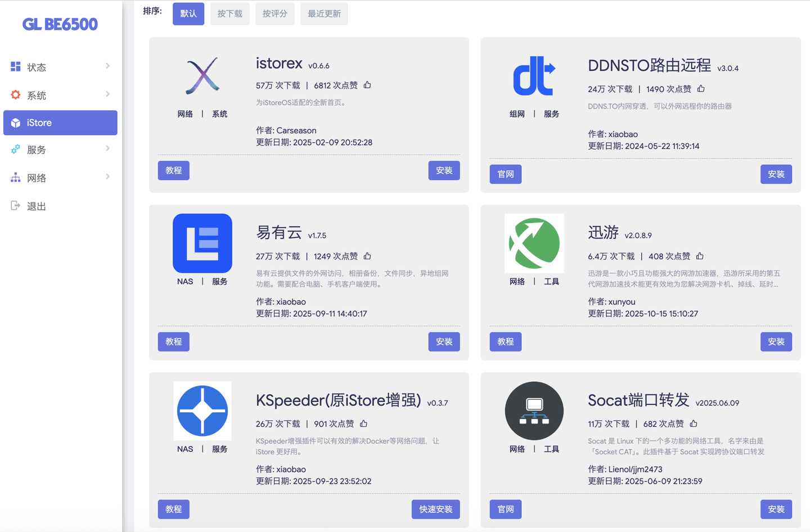The image size is (810, 532).
Task: Install the istorex app
Action: coord(444,170)
